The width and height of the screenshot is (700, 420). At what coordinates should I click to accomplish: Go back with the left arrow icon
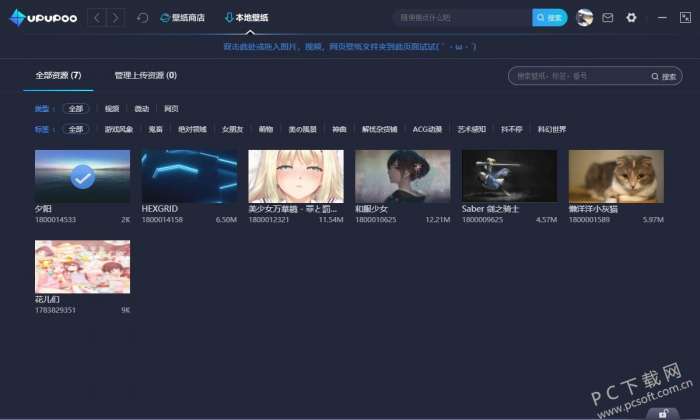96,18
